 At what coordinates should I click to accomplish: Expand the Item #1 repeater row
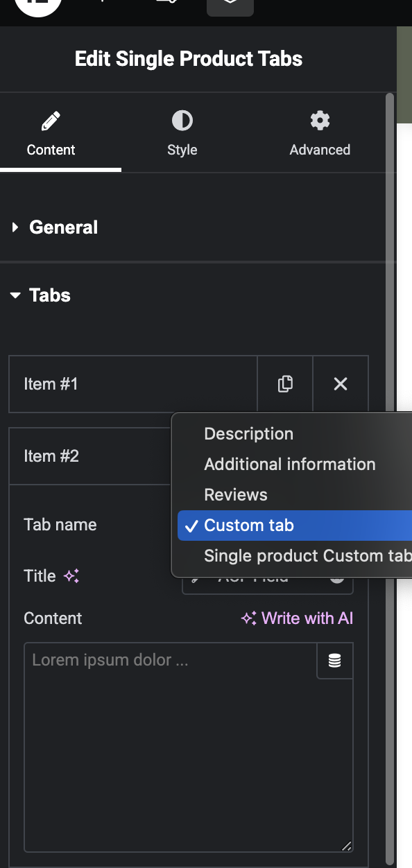coord(132,384)
